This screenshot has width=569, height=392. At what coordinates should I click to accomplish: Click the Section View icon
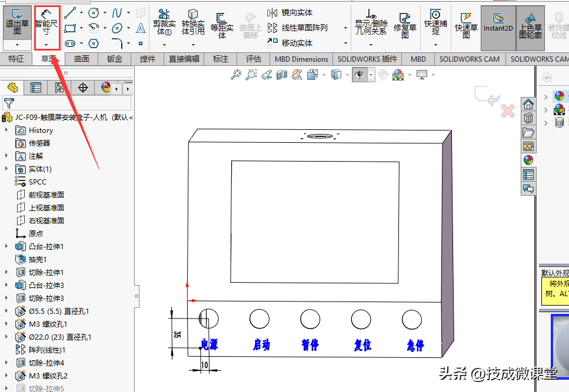tap(282, 75)
